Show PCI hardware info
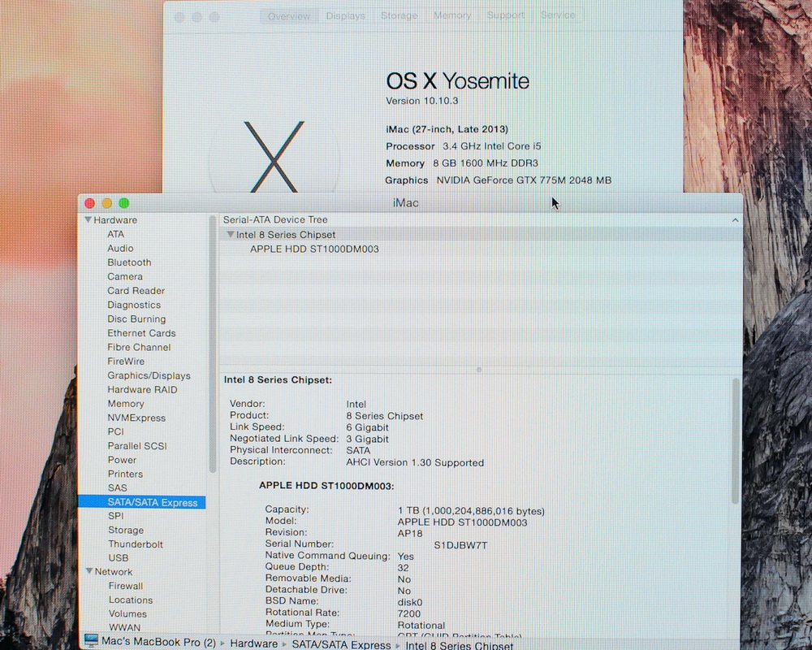Screen dimensions: 812x650 point(115,431)
